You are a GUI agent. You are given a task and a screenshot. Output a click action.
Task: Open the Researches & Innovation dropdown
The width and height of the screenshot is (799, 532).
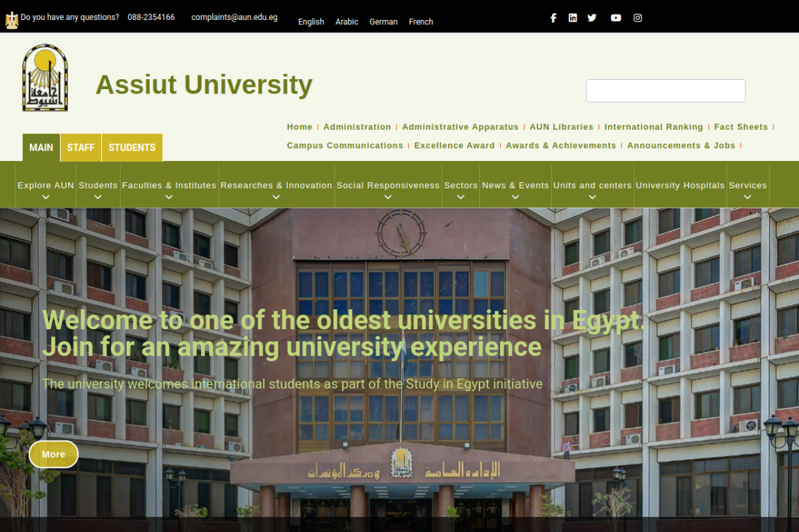click(x=276, y=186)
